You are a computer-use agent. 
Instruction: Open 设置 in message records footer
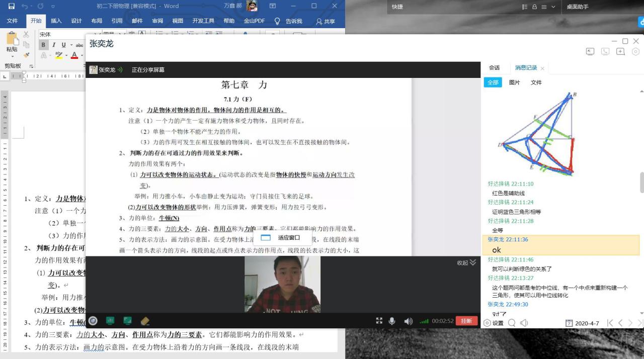493,323
